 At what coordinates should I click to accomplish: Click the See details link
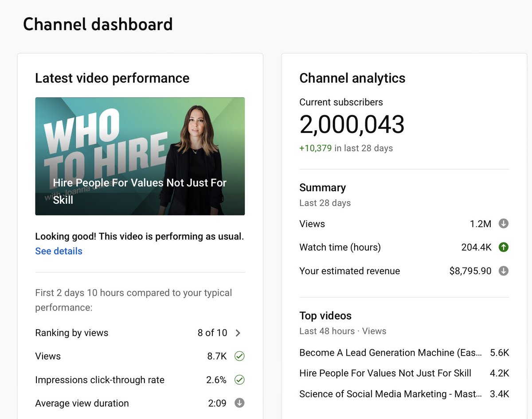pos(59,251)
